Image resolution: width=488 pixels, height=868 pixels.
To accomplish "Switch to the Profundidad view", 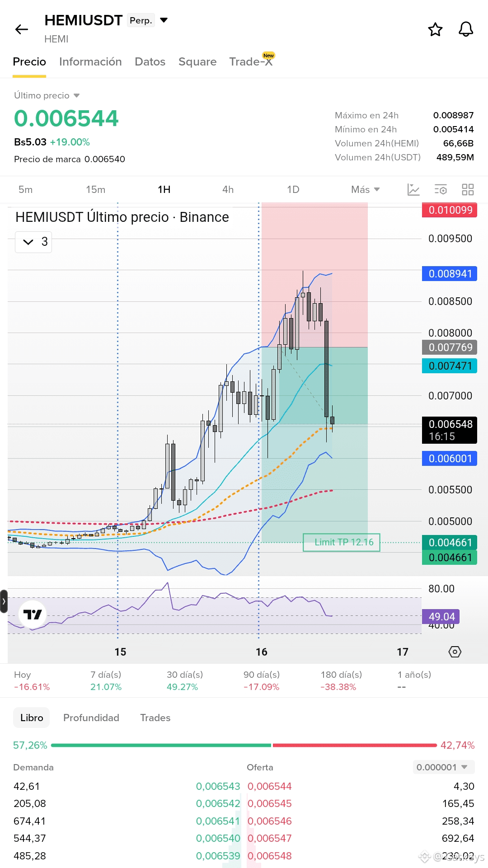I will [91, 718].
